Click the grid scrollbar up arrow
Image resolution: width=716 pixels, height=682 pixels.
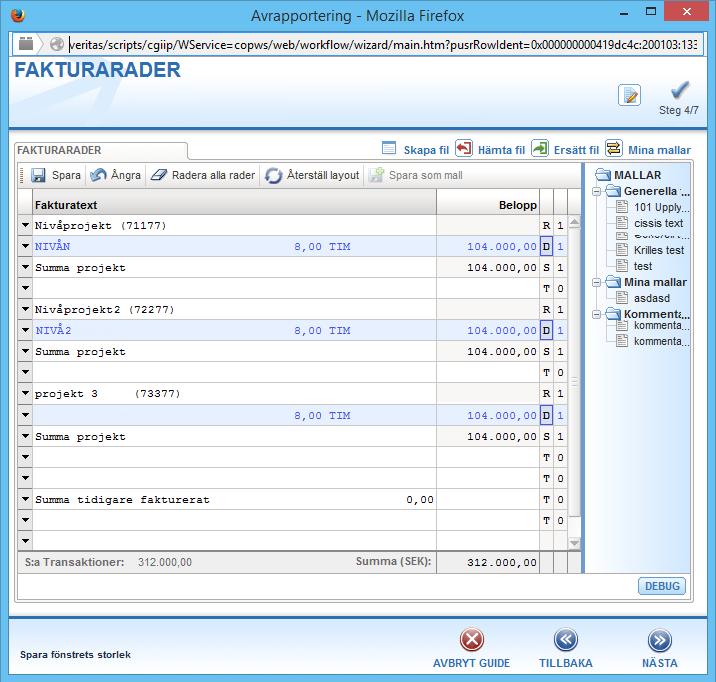574,222
